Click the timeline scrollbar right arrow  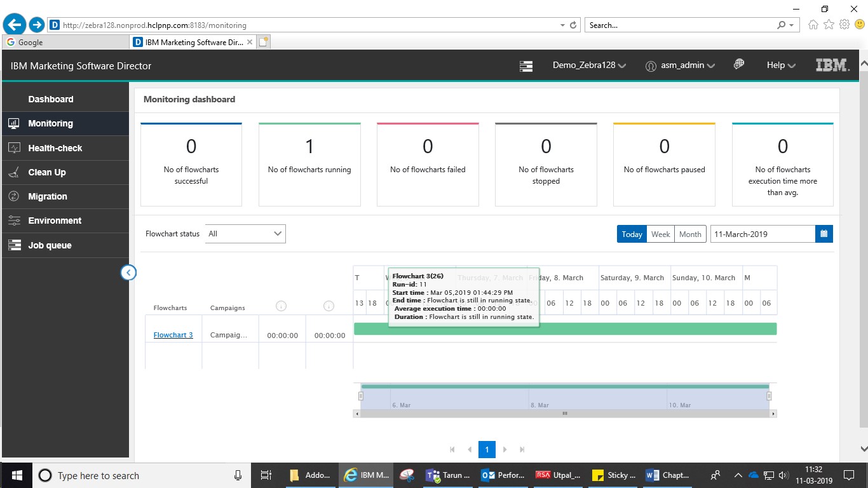tap(773, 414)
